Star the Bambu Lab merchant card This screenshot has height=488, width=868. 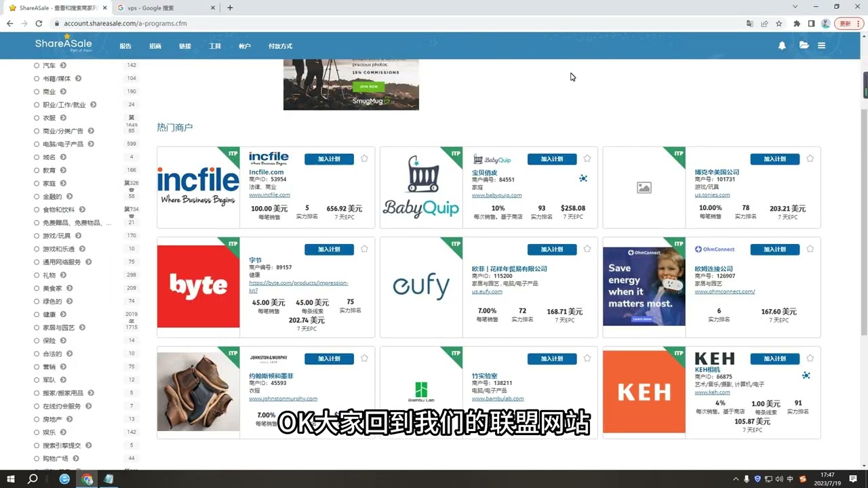pyautogui.click(x=587, y=359)
